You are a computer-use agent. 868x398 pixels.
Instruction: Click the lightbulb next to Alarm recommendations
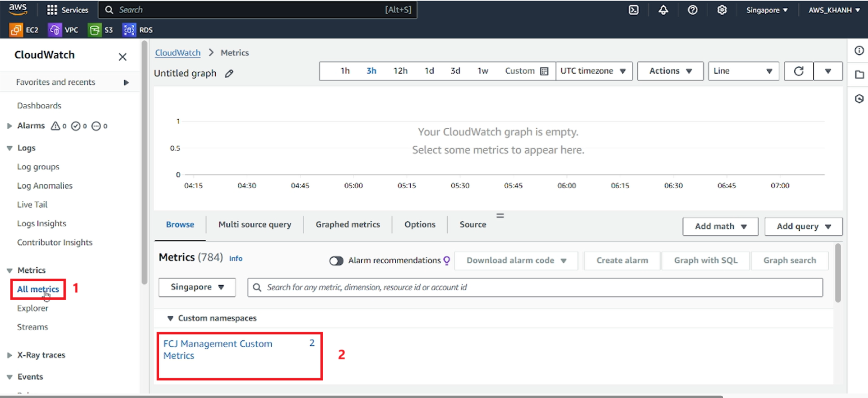point(447,260)
